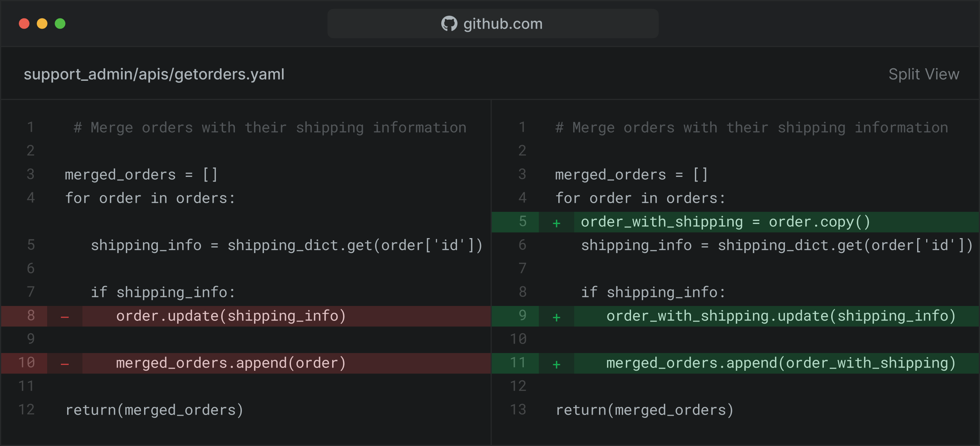Click added line order_with_shipping = order.copy()
Image resolution: width=980 pixels, height=446 pixels.
(x=725, y=222)
